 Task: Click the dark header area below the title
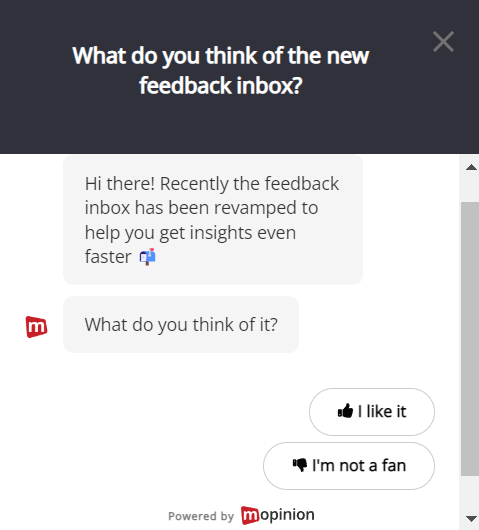pos(220,127)
